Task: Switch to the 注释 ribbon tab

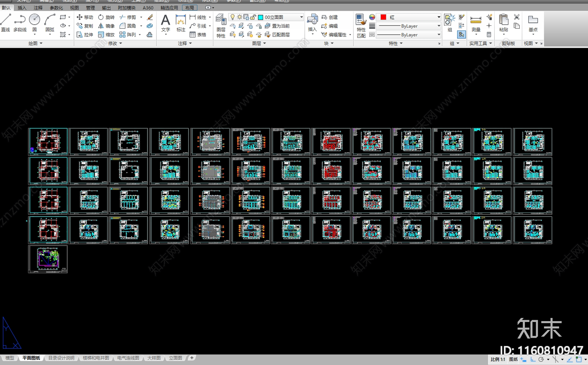Action: coord(38,8)
